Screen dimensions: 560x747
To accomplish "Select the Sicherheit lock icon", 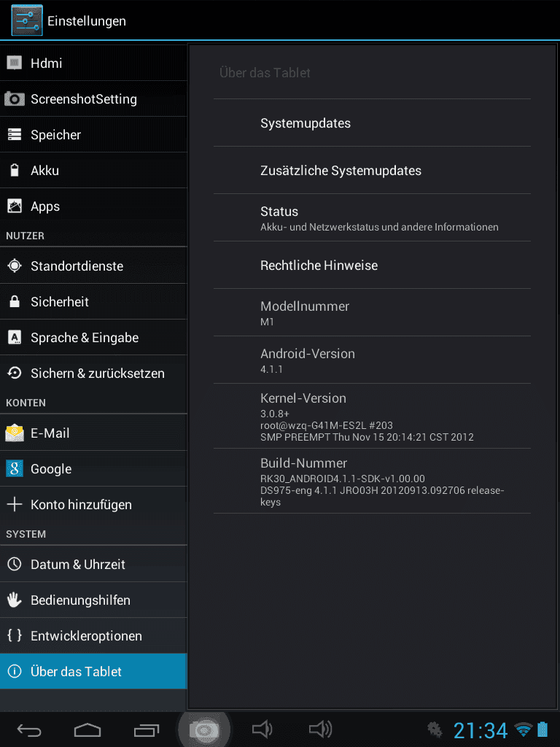I will 15,301.
